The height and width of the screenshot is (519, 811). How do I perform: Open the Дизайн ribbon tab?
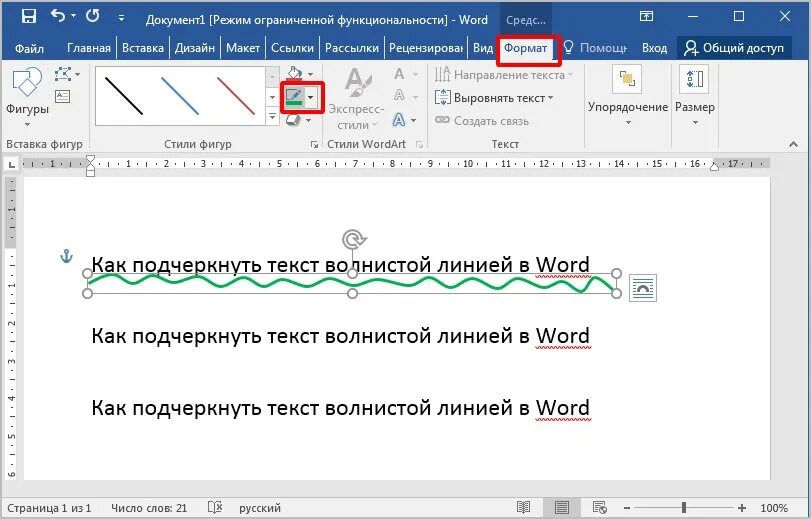click(194, 48)
